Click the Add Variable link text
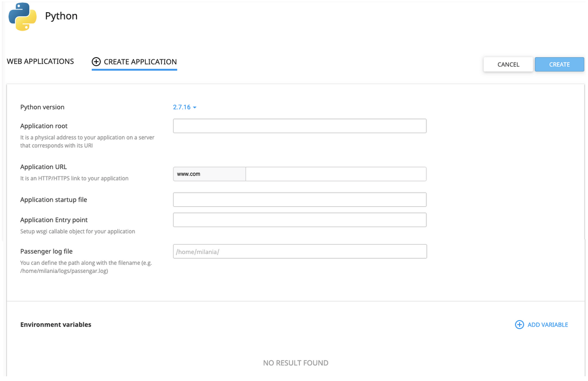The width and height of the screenshot is (588, 381). (547, 325)
